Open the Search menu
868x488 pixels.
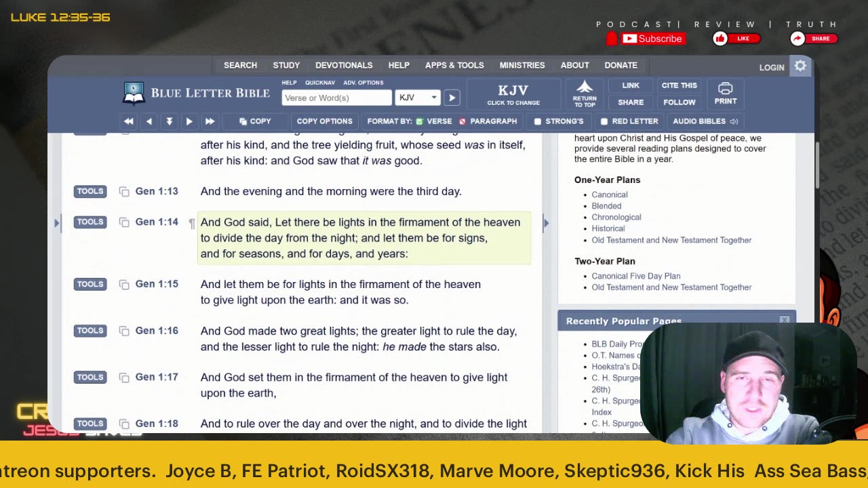pos(240,65)
